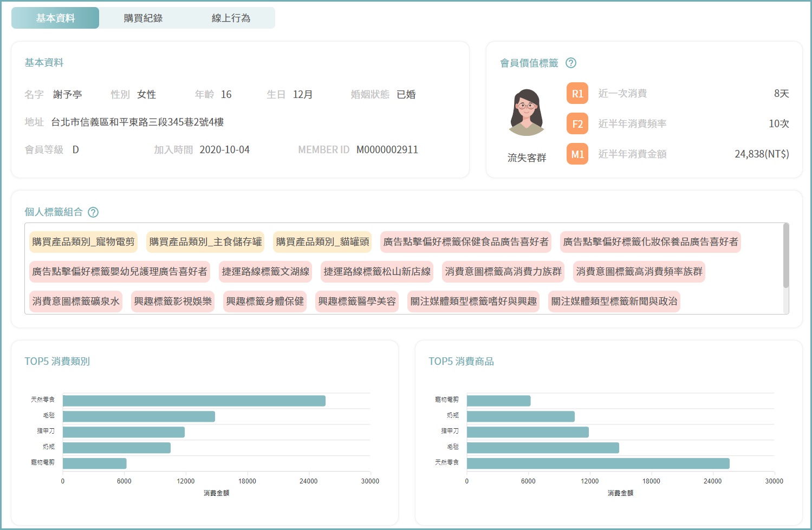The height and width of the screenshot is (530, 812).
Task: Click help icon beside 個人標籤組合
Action: tap(93, 212)
